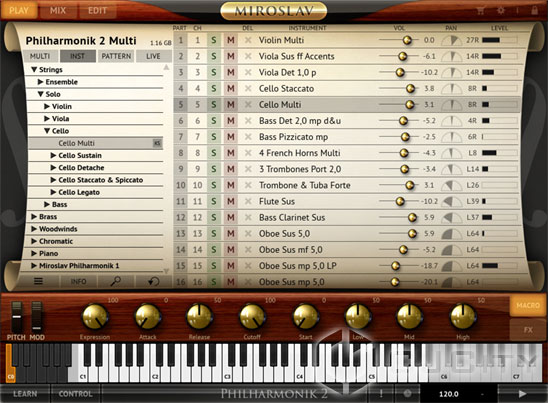Click the MIDI panic exclamation icon
The width and height of the screenshot is (548, 403).
pyautogui.click(x=381, y=394)
